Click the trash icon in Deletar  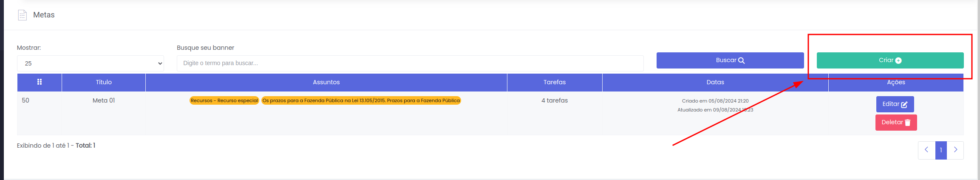pos(908,123)
